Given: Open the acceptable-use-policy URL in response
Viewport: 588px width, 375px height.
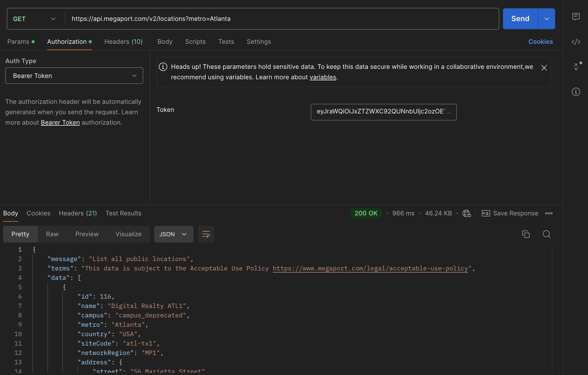Looking at the screenshot, I should pos(370,268).
